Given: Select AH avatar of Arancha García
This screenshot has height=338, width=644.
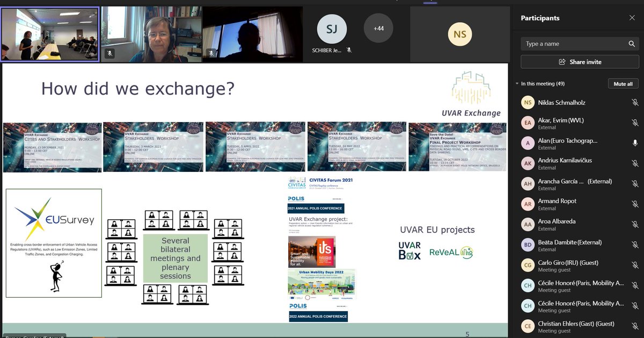Looking at the screenshot, I should (x=528, y=184).
